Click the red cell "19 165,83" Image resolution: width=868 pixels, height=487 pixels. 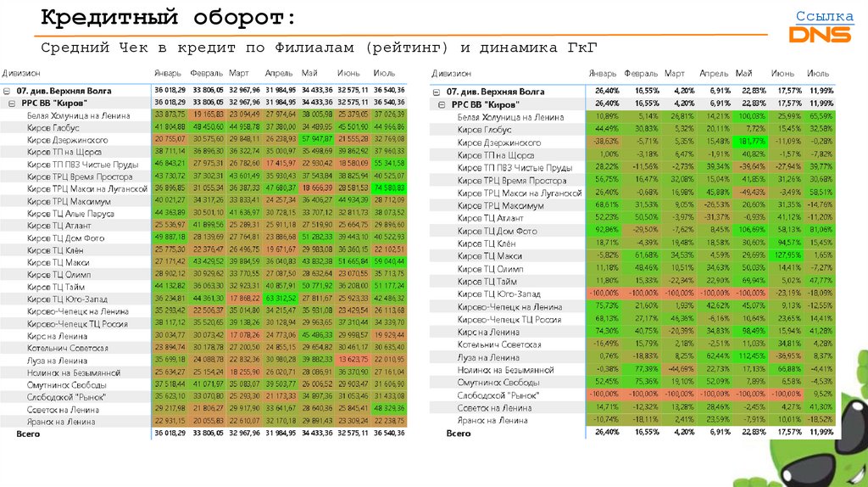208,115
